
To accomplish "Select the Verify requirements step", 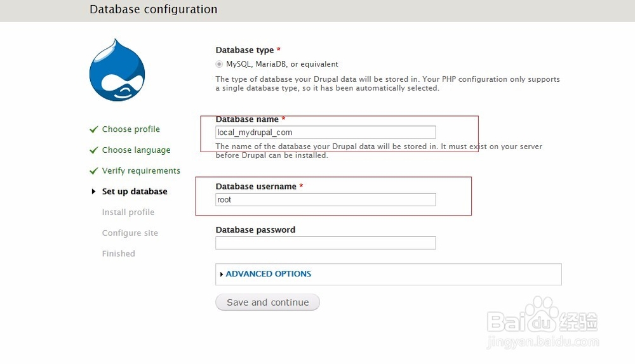I will (x=141, y=171).
